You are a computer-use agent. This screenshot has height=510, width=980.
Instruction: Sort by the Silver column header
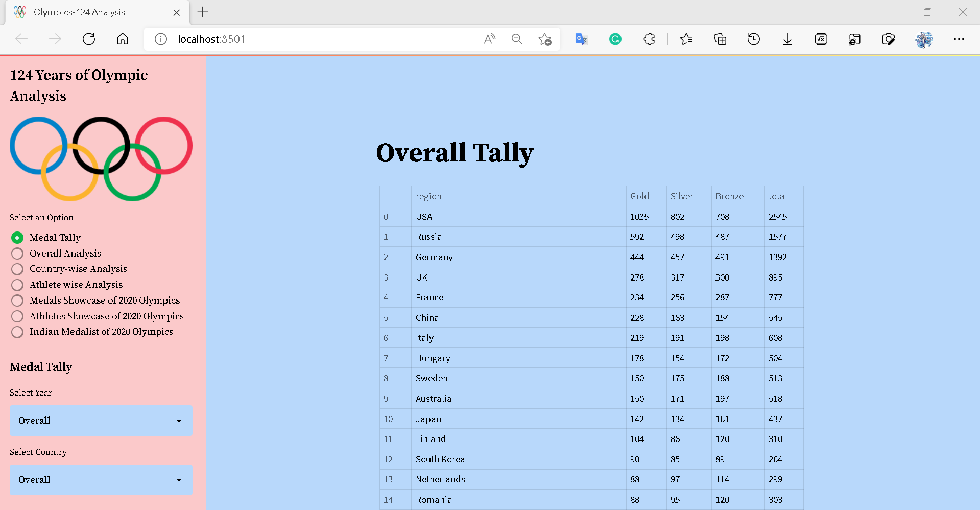(x=689, y=196)
